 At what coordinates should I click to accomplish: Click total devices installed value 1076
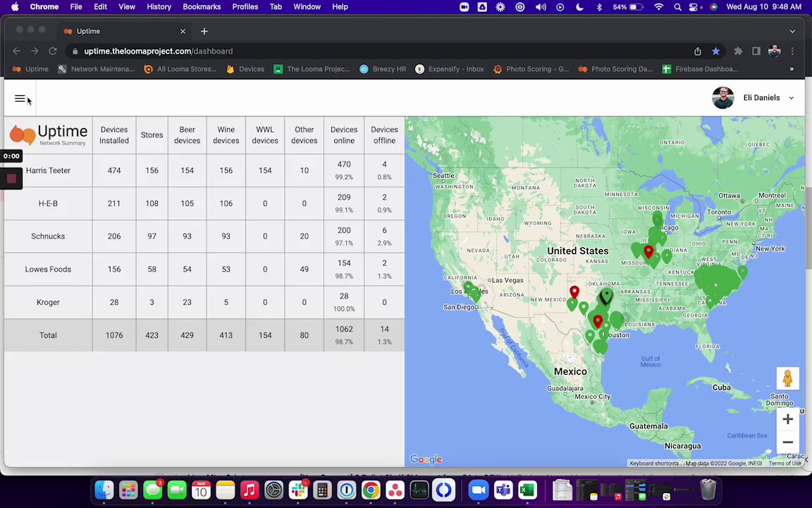114,335
